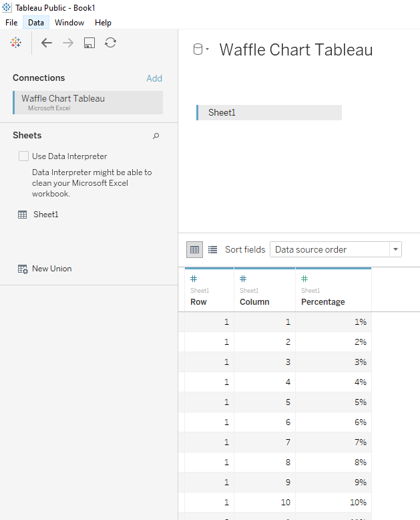
Task: Click the Row cell in the 6% row
Action: 209,422
